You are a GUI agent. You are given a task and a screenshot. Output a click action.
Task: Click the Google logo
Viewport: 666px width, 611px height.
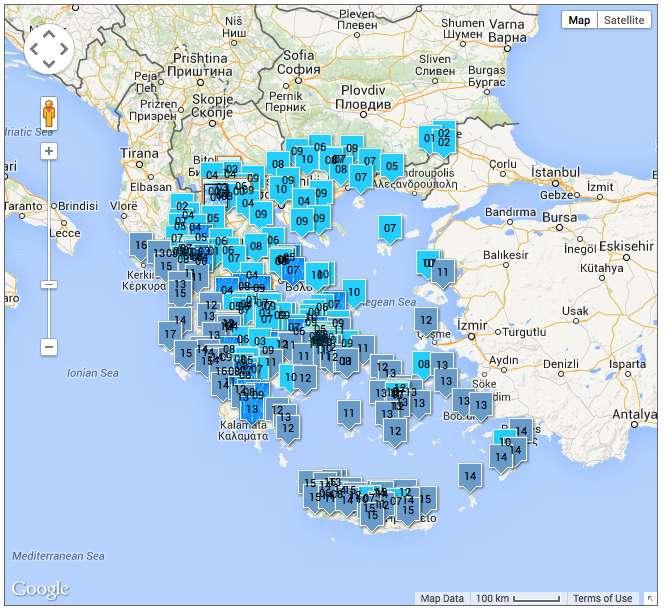coord(40,588)
